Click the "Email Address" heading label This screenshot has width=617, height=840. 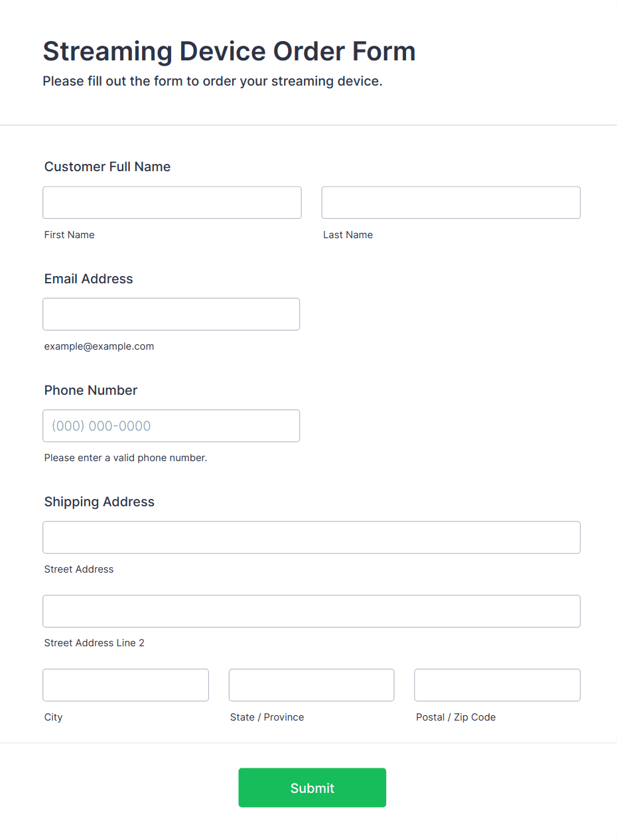tap(89, 279)
